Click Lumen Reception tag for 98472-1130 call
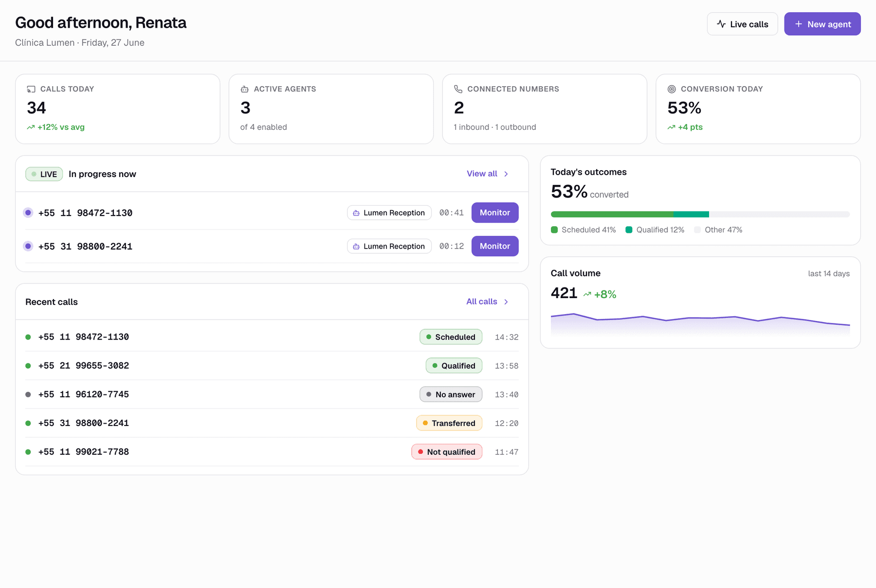Screen dimensions: 876x588 coord(389,213)
